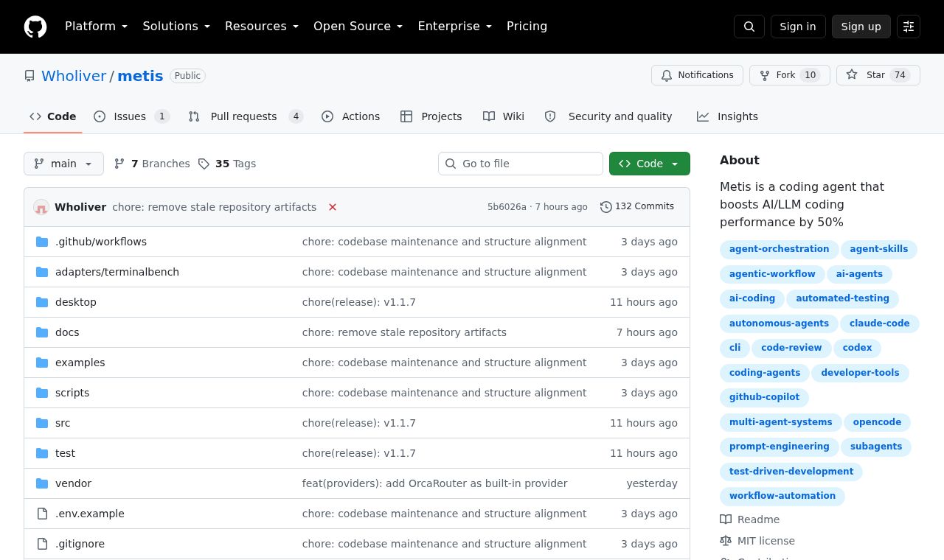Click the Fork button
Image resolution: width=944 pixels, height=560 pixels.
790,75
